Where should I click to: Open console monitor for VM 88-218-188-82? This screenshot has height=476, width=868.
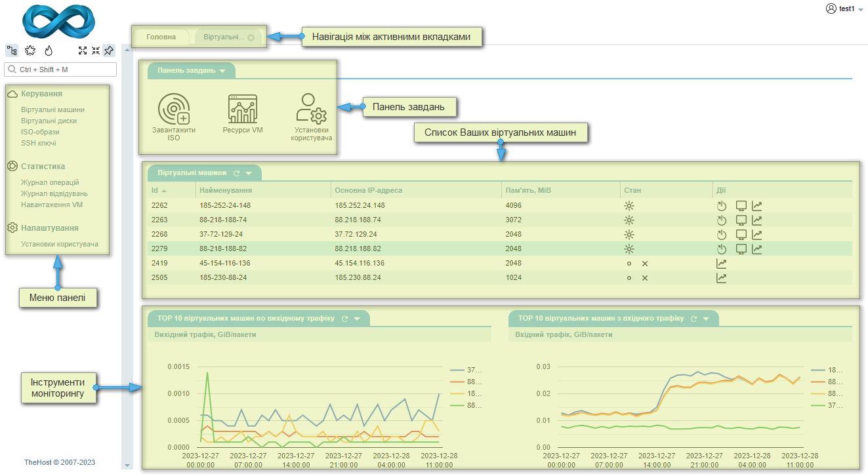[741, 249]
